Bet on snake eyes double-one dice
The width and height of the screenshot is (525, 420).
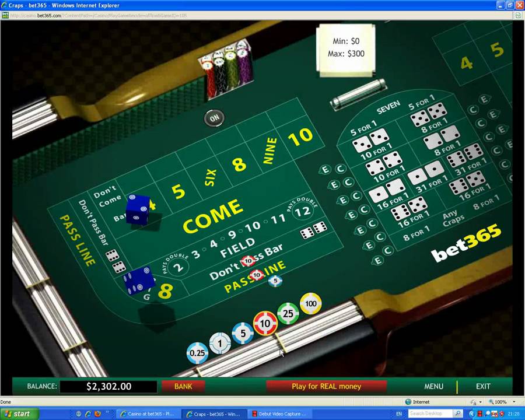click(x=426, y=173)
